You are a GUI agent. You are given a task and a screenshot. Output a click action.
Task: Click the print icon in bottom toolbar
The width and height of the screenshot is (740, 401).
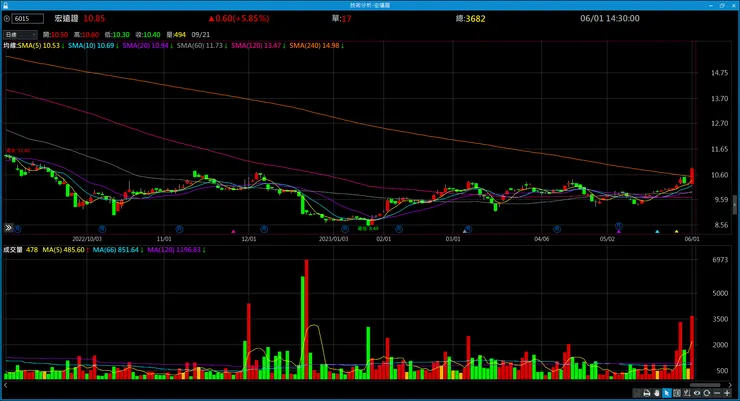point(647,393)
